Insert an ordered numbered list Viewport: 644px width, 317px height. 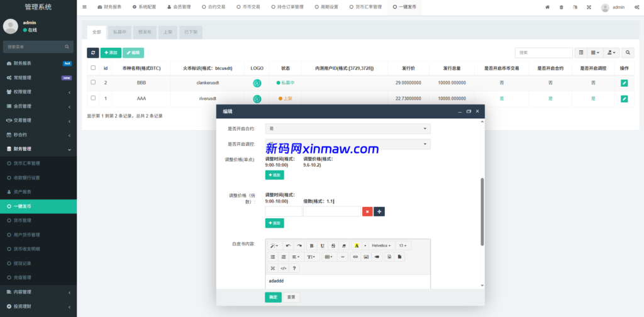coord(284,257)
